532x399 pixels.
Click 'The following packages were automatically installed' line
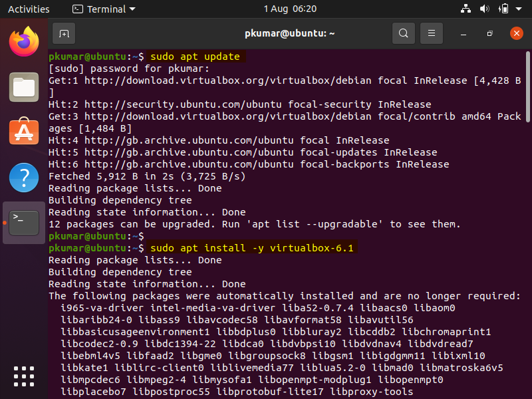click(x=285, y=296)
